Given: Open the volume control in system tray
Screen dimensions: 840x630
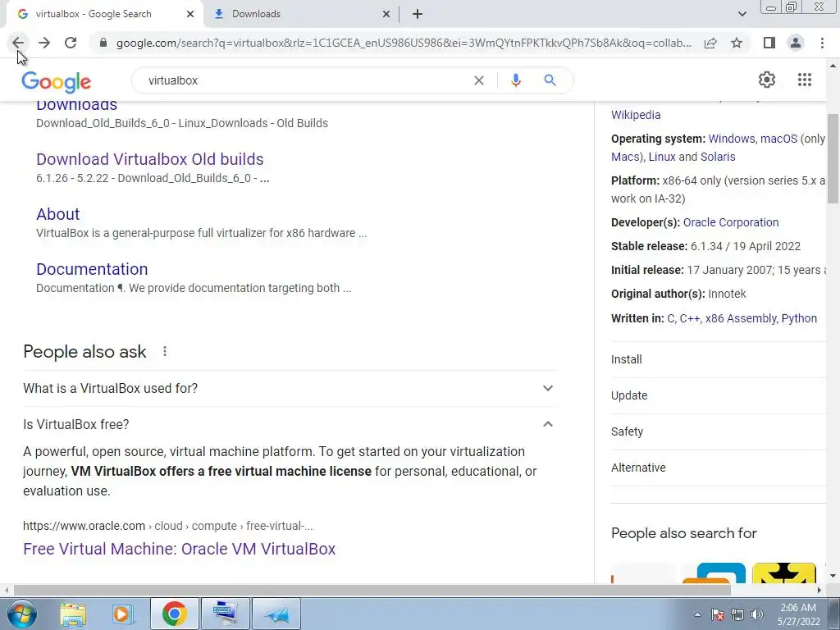Looking at the screenshot, I should pos(756,614).
